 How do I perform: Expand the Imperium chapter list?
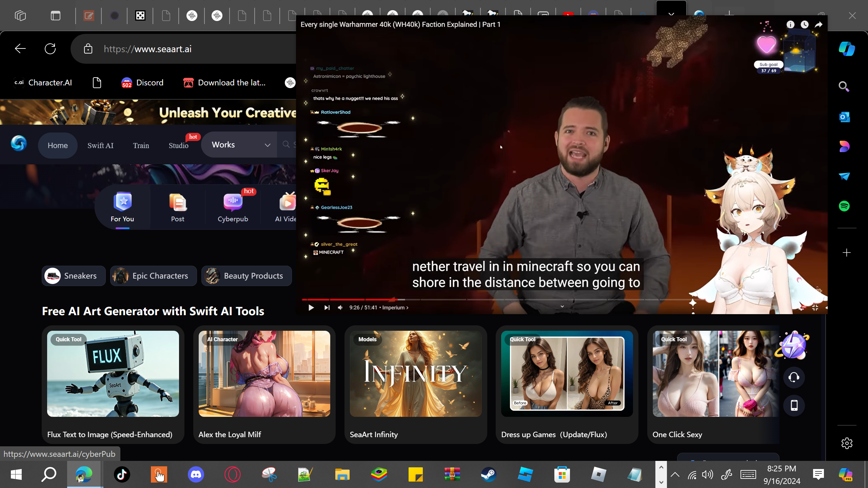click(395, 308)
